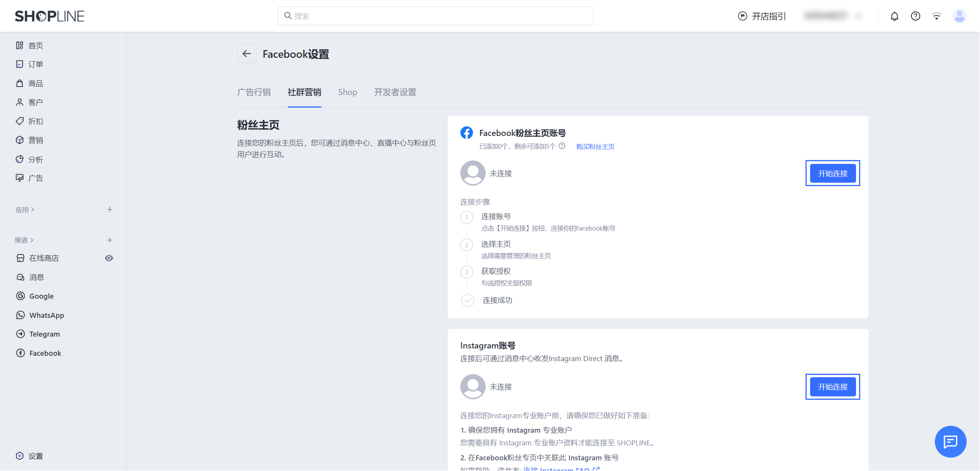Open 客户 customers person icon
Image resolution: width=980 pixels, height=471 pixels.
point(20,102)
